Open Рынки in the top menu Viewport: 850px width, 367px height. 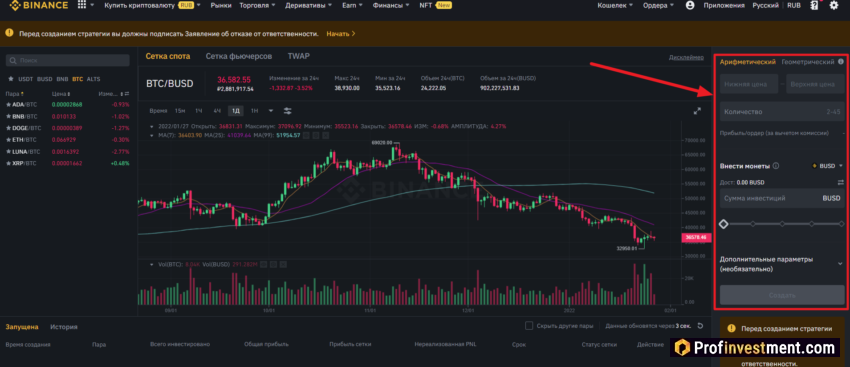[221, 5]
